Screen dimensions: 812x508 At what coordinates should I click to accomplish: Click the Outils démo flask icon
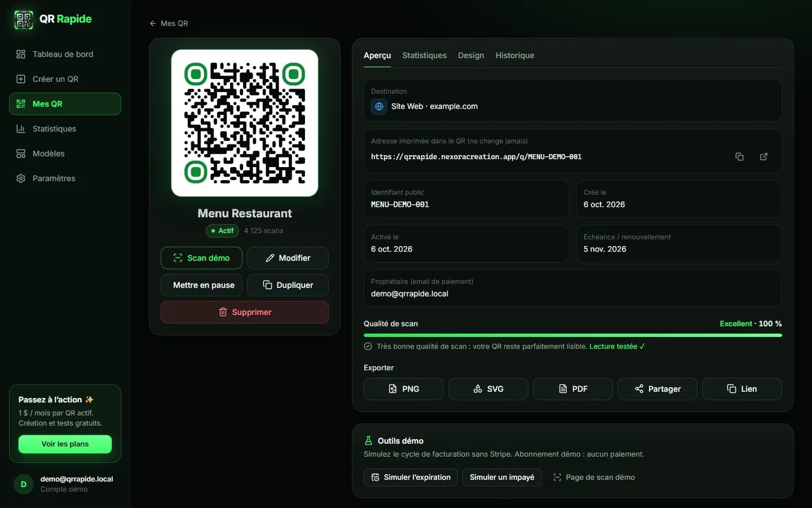pos(369,441)
